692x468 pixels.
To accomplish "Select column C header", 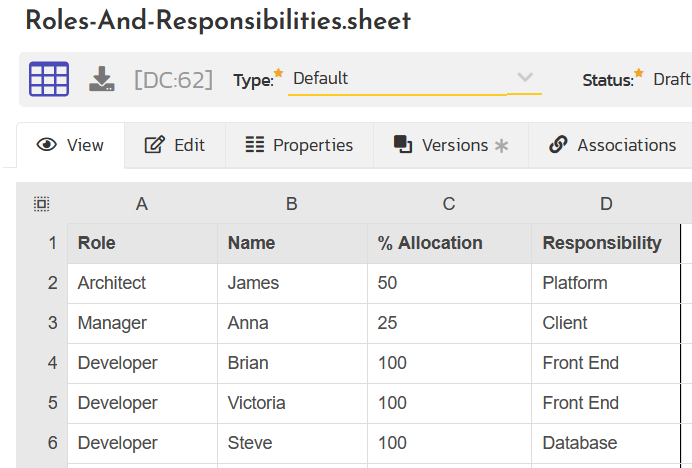I will [449, 204].
